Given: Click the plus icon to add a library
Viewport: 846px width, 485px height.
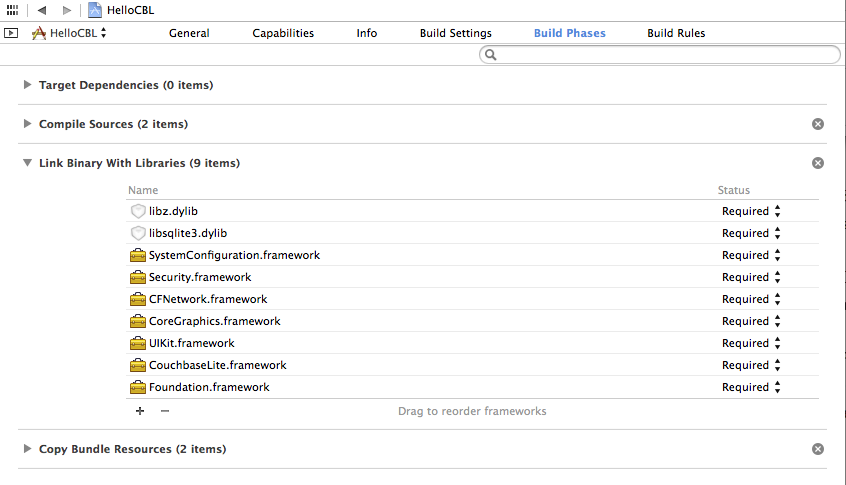Looking at the screenshot, I should pyautogui.click(x=140, y=411).
